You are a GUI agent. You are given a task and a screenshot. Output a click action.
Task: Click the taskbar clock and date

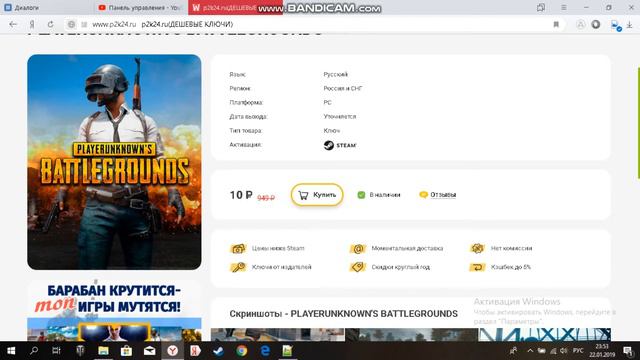point(602,351)
